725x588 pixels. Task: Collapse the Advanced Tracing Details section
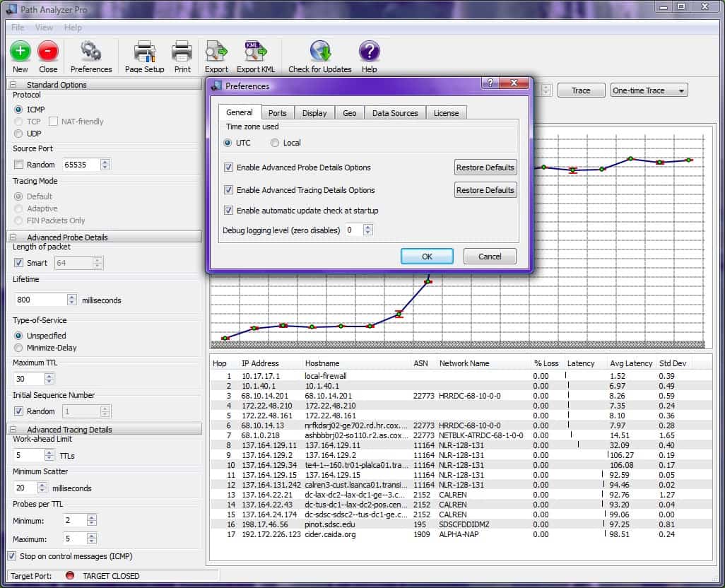(x=13, y=430)
